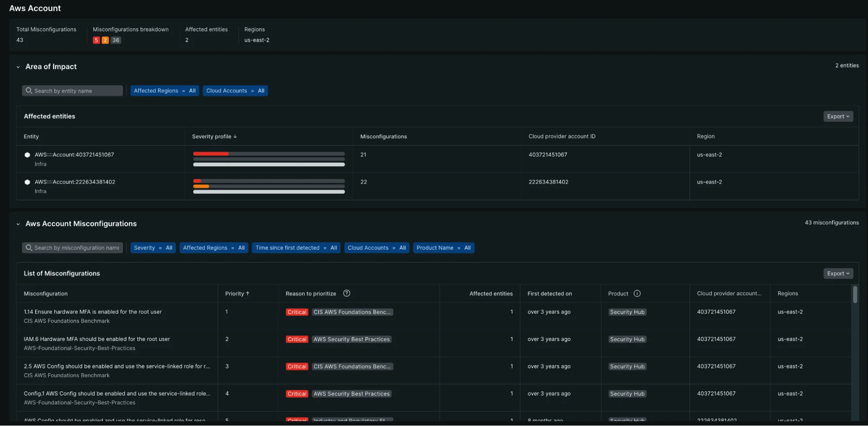Click the orange high severity badge showing 2
The image size is (868, 426).
pyautogui.click(x=106, y=40)
